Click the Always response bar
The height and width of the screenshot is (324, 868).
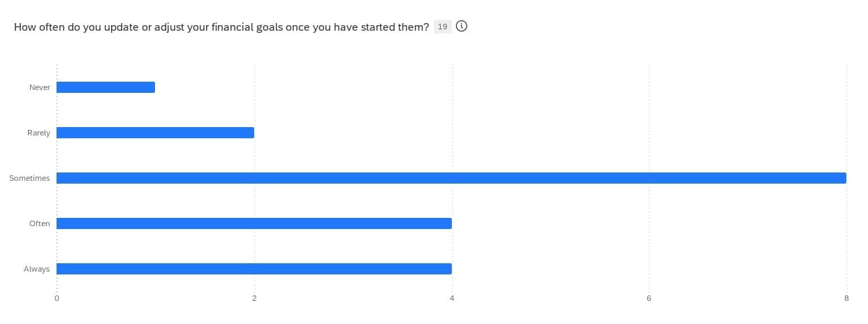pyautogui.click(x=254, y=269)
